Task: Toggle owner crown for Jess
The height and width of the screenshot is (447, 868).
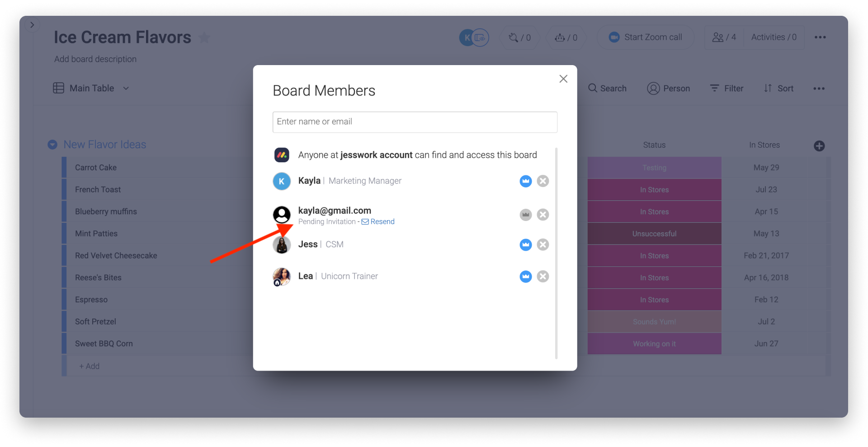Action: coord(525,245)
